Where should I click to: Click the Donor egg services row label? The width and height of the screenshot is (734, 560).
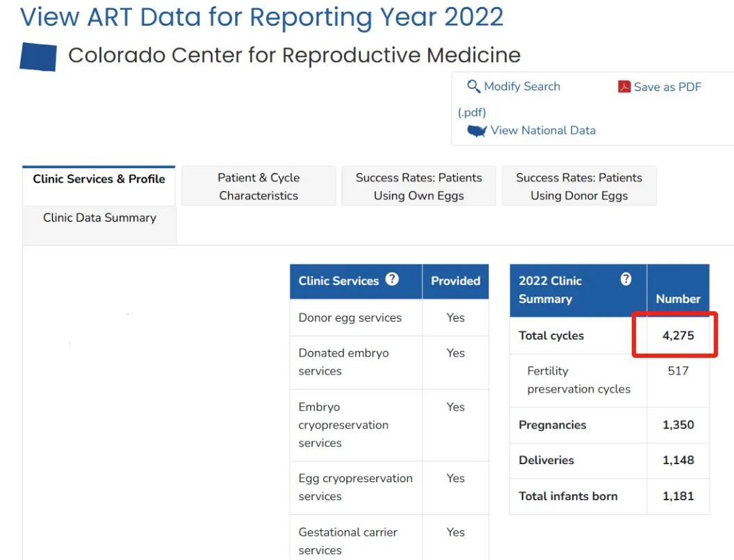350,318
